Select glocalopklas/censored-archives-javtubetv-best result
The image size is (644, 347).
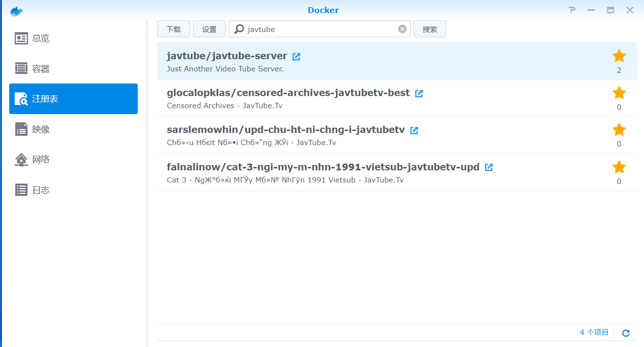tap(397, 99)
